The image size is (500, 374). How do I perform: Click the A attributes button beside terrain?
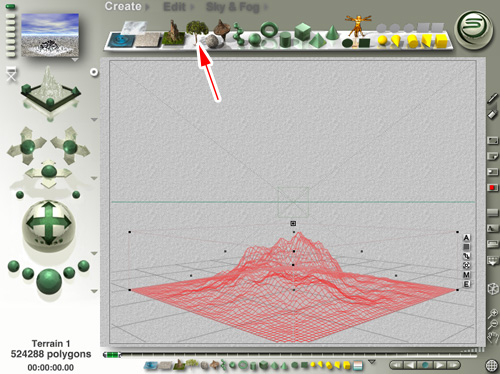click(x=466, y=238)
